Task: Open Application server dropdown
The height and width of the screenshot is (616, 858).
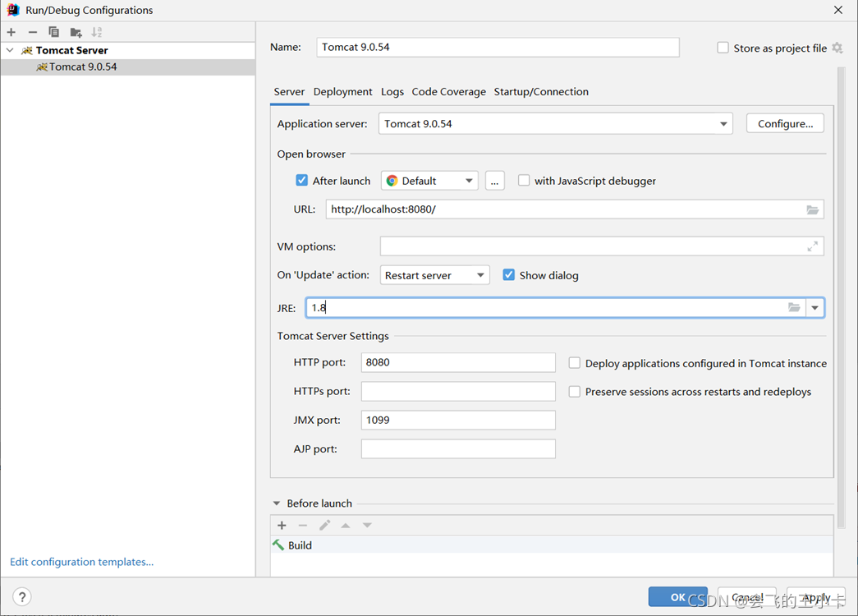Action: point(723,124)
